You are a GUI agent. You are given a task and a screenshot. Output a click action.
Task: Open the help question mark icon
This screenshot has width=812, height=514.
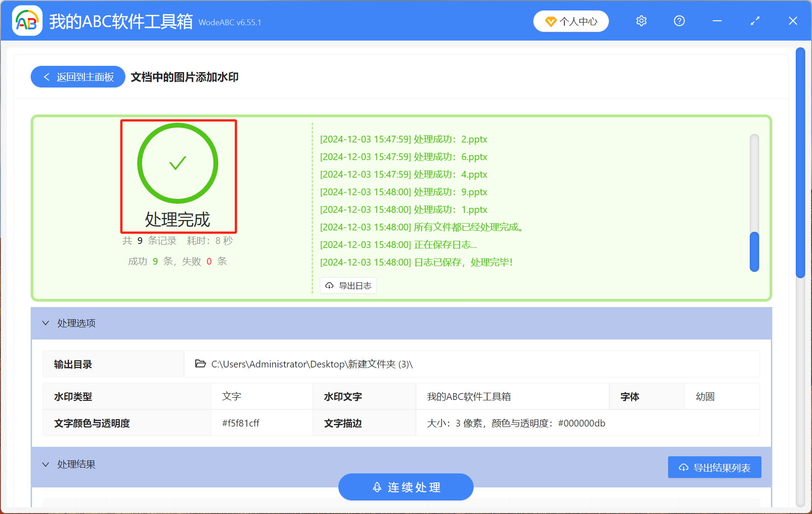[679, 21]
